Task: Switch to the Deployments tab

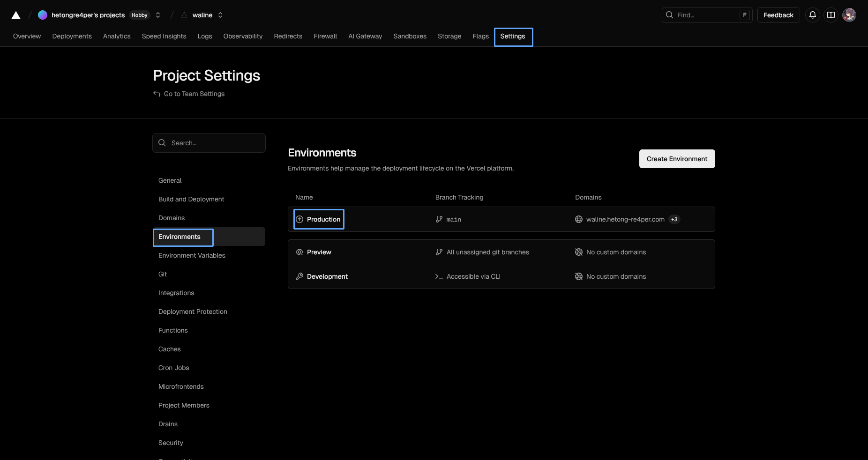Action: (x=72, y=36)
